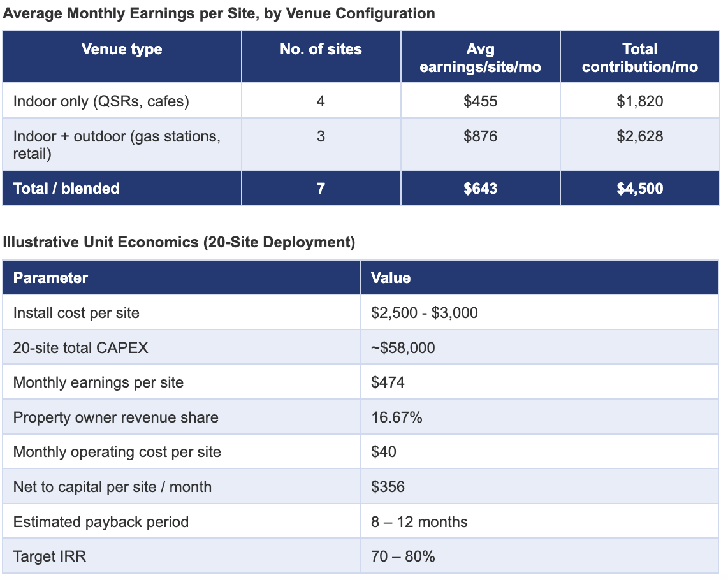Select the $455 average earnings cell
Viewport: 728px width, 580px height.
click(480, 101)
